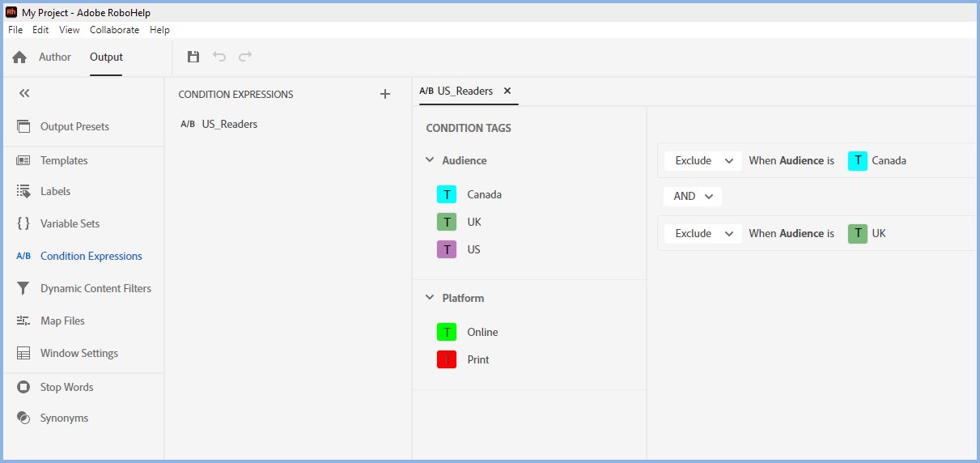Screen dimensions: 980x463
Task: Open the Collaborate menu
Action: 114,30
